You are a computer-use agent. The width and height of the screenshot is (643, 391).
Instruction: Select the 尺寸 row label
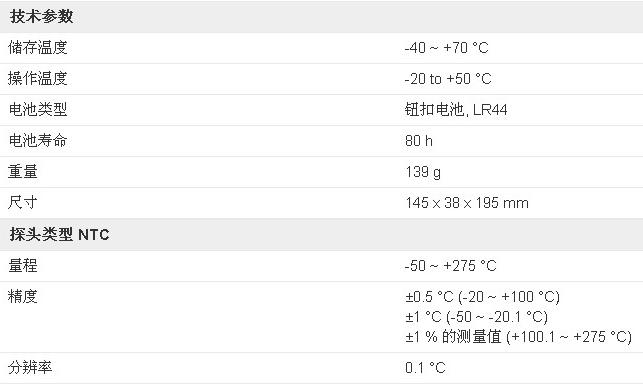pos(23,202)
